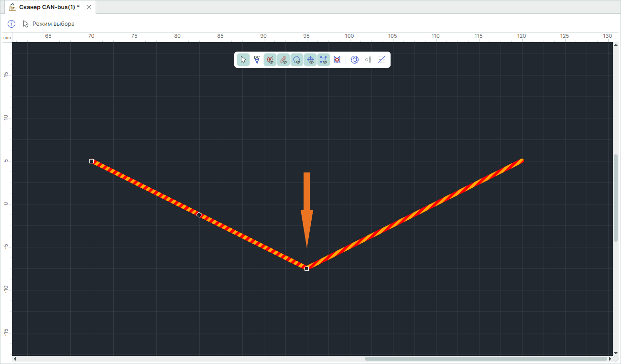Click the greyed-out hole and drill icon
The height and width of the screenshot is (364, 621).
[x=368, y=60]
